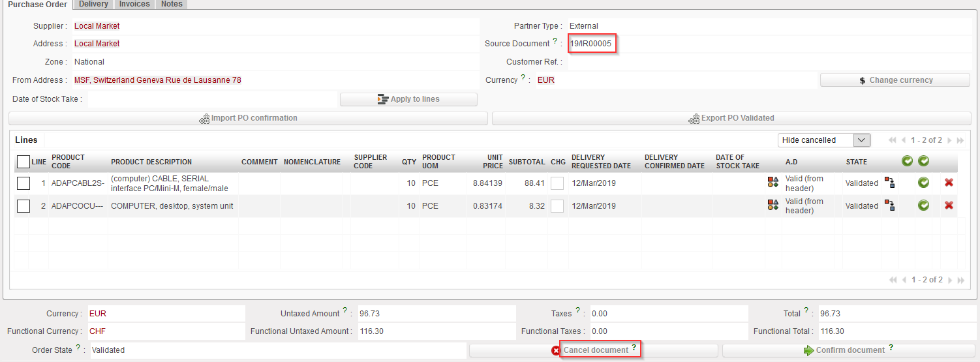The width and height of the screenshot is (980, 362).
Task: Open analytic distribution icon for line 1
Action: tap(773, 183)
